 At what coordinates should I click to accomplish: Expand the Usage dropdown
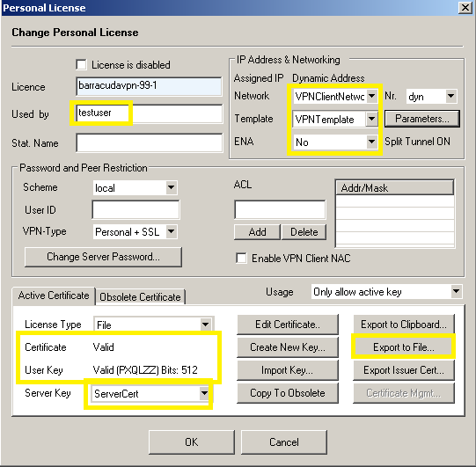pyautogui.click(x=387, y=292)
